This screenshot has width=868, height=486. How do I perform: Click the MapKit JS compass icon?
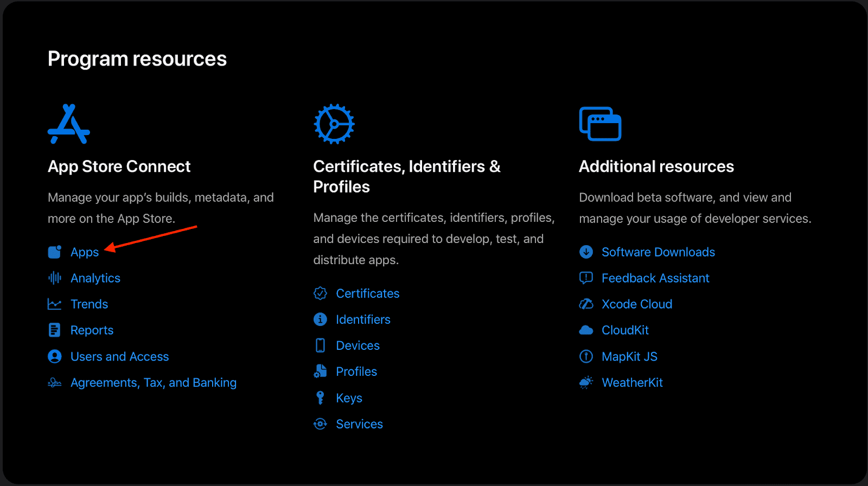coord(586,356)
